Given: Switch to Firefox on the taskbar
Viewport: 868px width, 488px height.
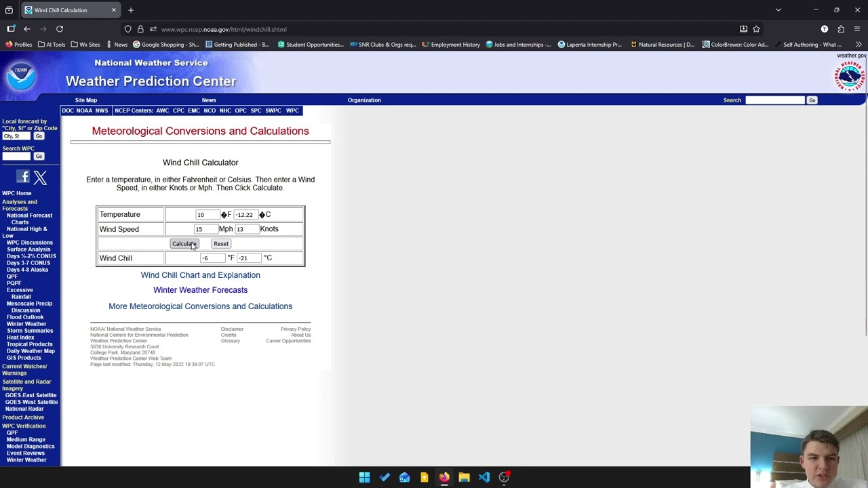Looking at the screenshot, I should tap(444, 477).
